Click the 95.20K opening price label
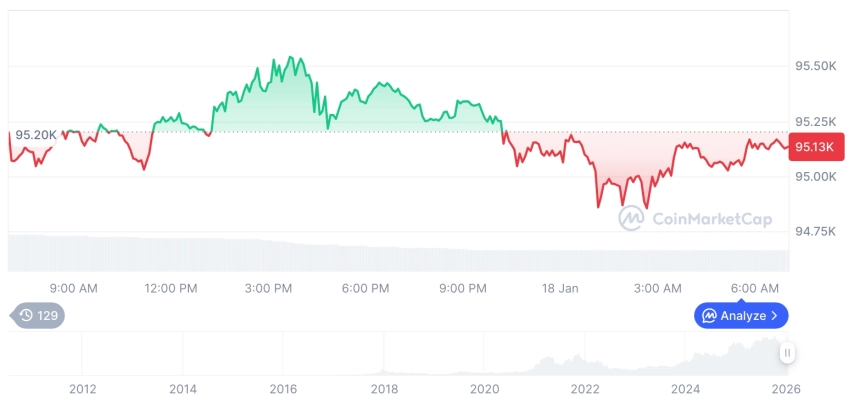The height and width of the screenshot is (401, 860). tap(36, 133)
